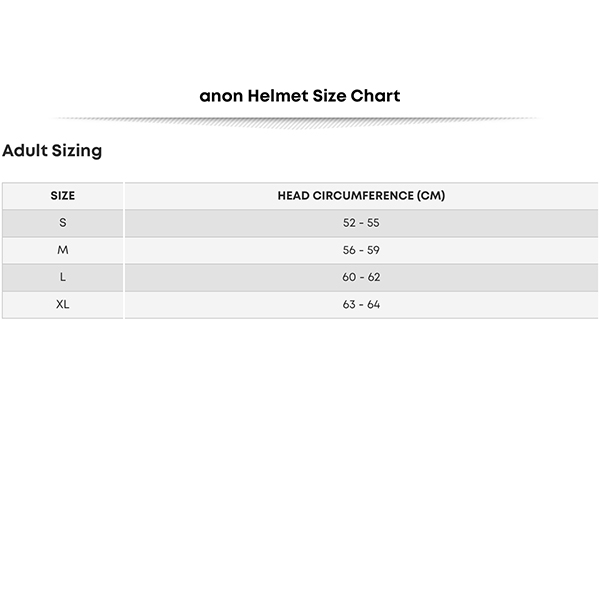Select the L size cell
This screenshot has height=600, width=600.
pos(63,277)
